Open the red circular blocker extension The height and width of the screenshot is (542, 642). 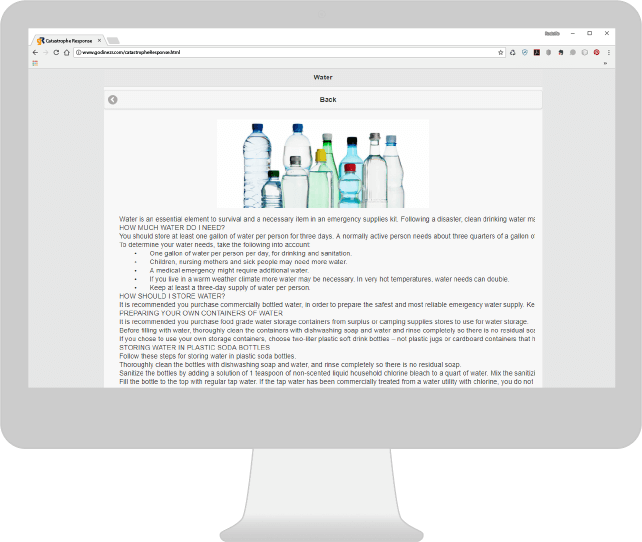(x=597, y=52)
